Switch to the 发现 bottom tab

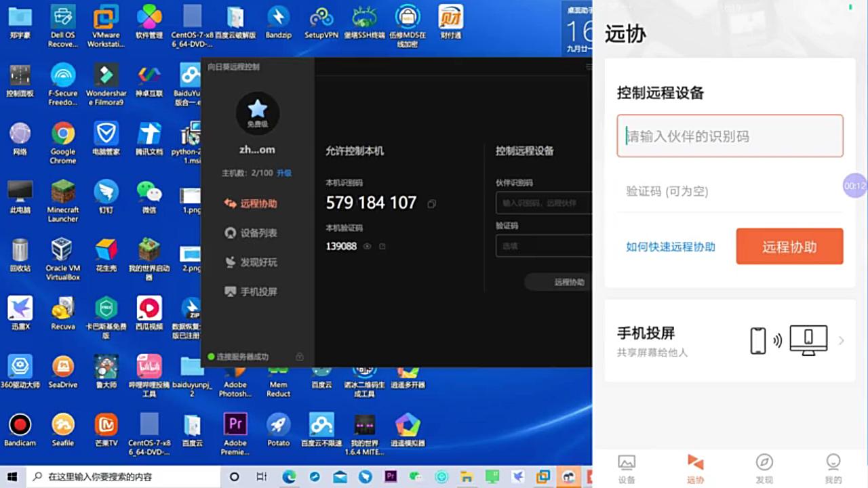click(x=764, y=469)
